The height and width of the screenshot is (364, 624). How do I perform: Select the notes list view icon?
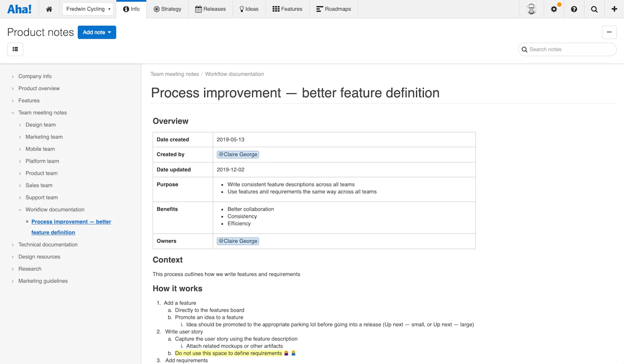pyautogui.click(x=15, y=49)
